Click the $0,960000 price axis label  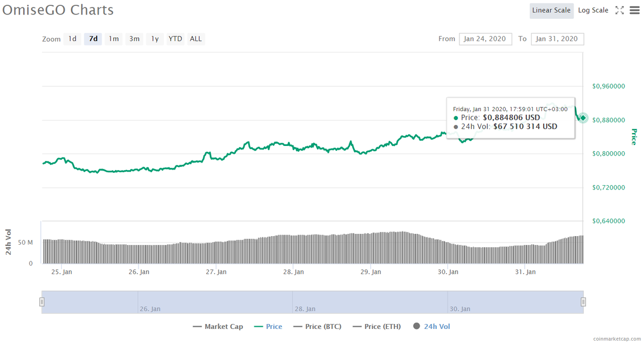point(609,86)
